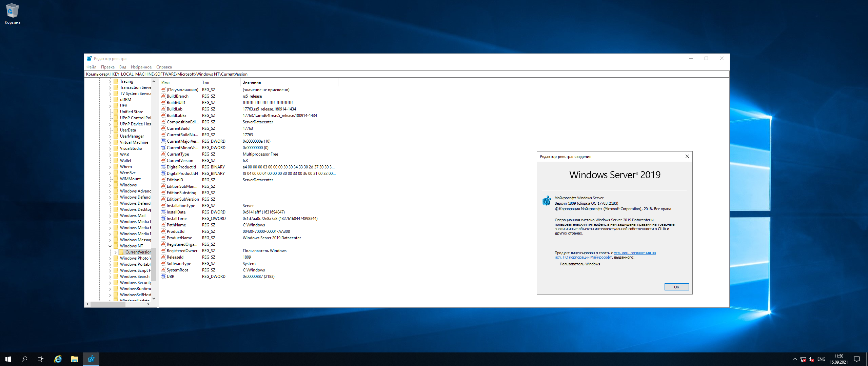The height and width of the screenshot is (366, 868).
Task: Open Task View on the taskbar
Action: point(41,359)
